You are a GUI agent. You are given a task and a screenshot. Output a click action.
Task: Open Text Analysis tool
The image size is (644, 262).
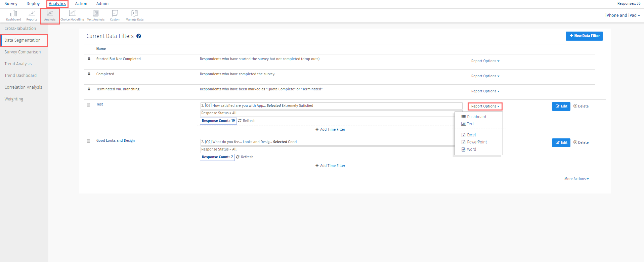pos(96,15)
